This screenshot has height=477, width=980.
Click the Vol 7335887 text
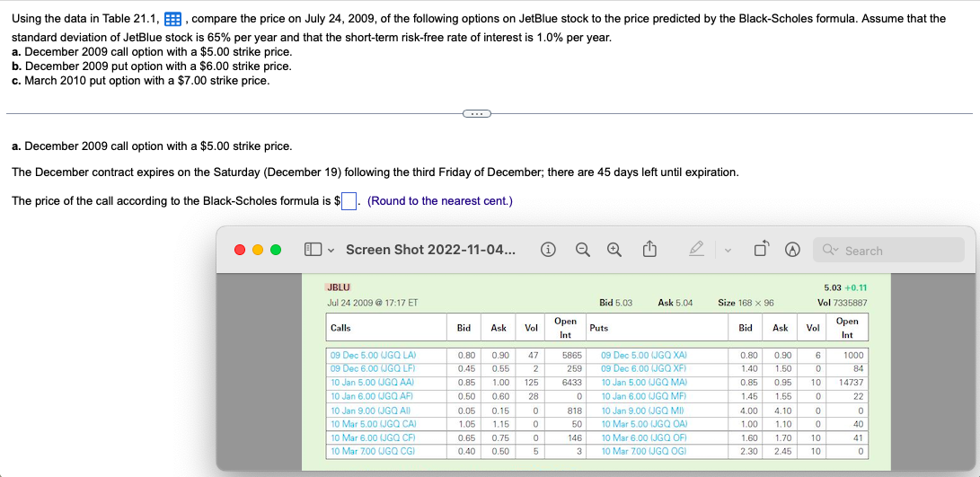tap(843, 303)
